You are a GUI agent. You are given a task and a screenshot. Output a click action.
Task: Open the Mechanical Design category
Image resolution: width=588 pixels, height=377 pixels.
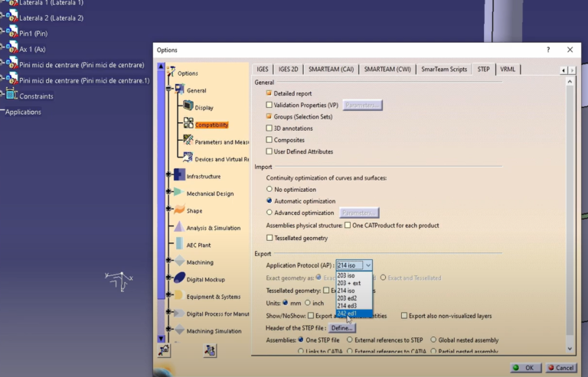(x=210, y=193)
